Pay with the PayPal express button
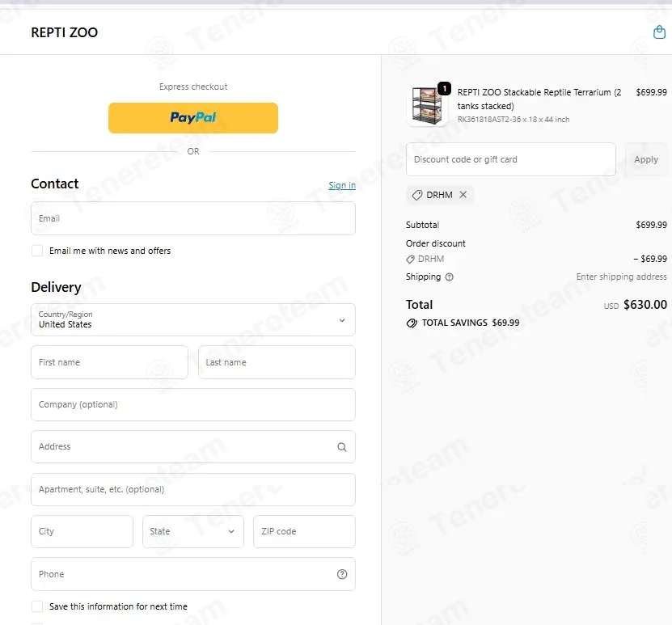This screenshot has width=672, height=625. (x=192, y=118)
